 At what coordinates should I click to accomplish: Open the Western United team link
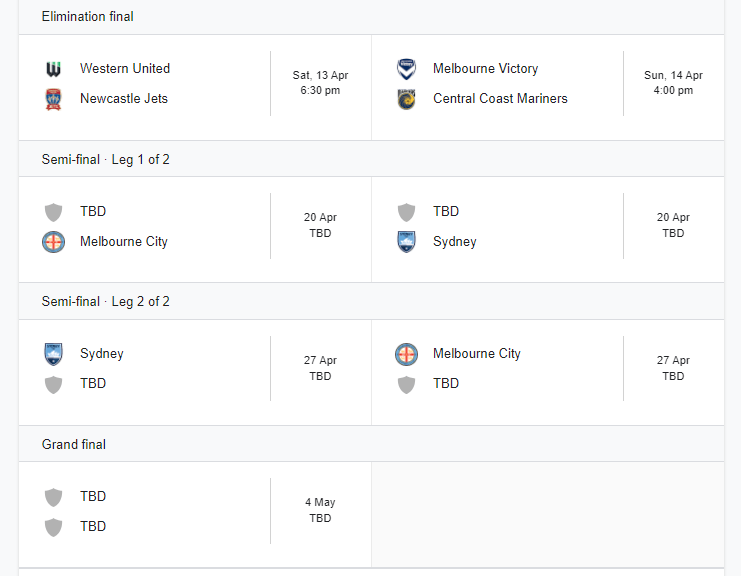click(125, 69)
